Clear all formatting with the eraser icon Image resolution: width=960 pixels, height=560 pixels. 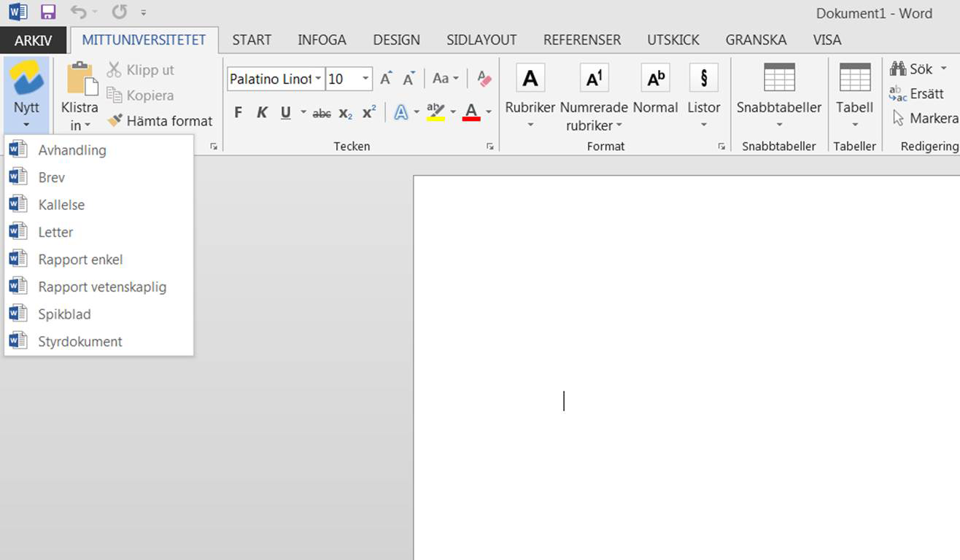click(x=484, y=78)
